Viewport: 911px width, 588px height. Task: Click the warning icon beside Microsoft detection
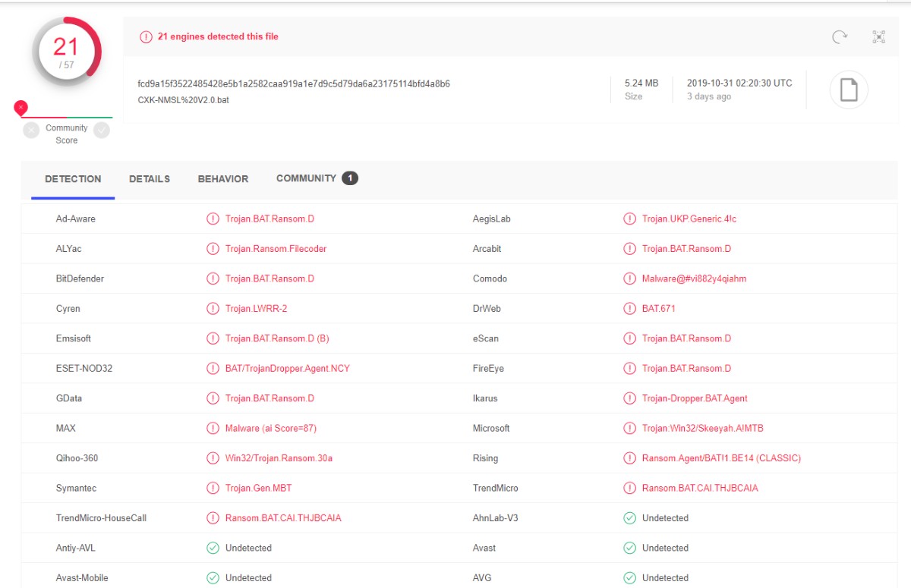(629, 429)
